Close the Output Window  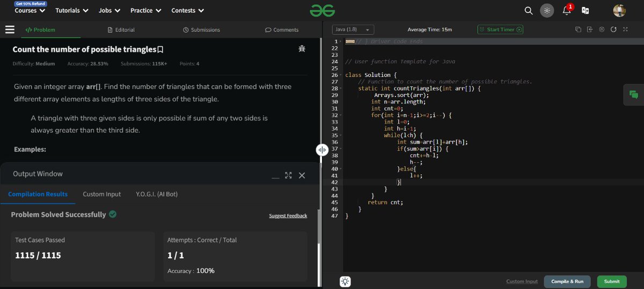[x=302, y=175]
